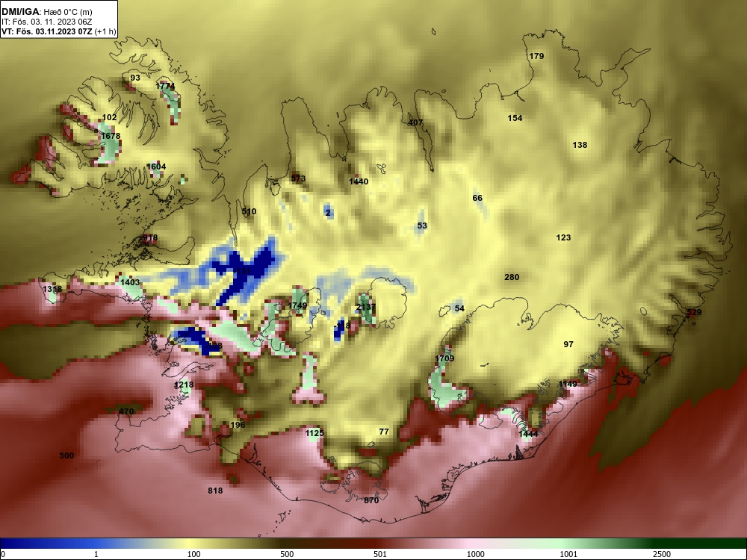Select the 1774 value on the map
This screenshot has width=747, height=560.
(165, 86)
